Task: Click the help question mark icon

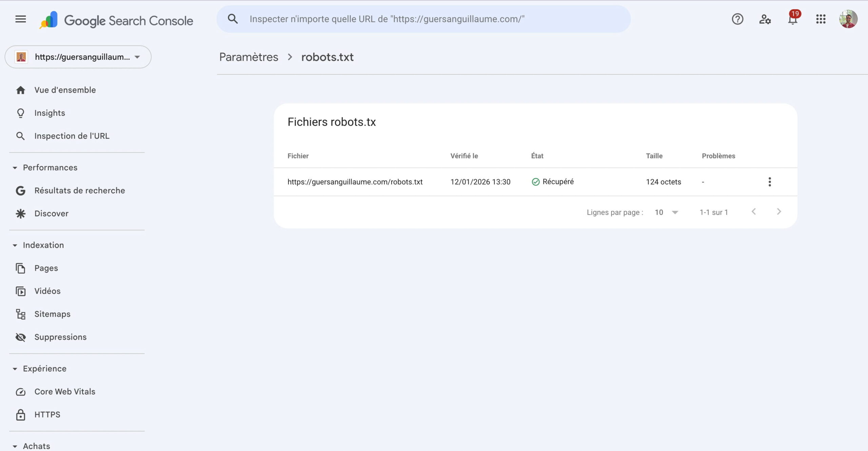Action: pyautogui.click(x=737, y=19)
